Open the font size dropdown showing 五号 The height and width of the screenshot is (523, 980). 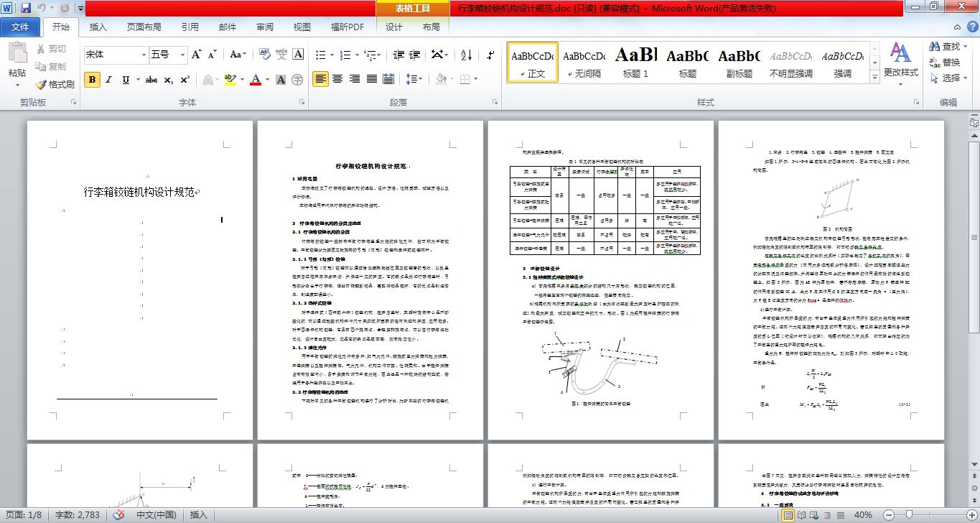click(x=181, y=55)
